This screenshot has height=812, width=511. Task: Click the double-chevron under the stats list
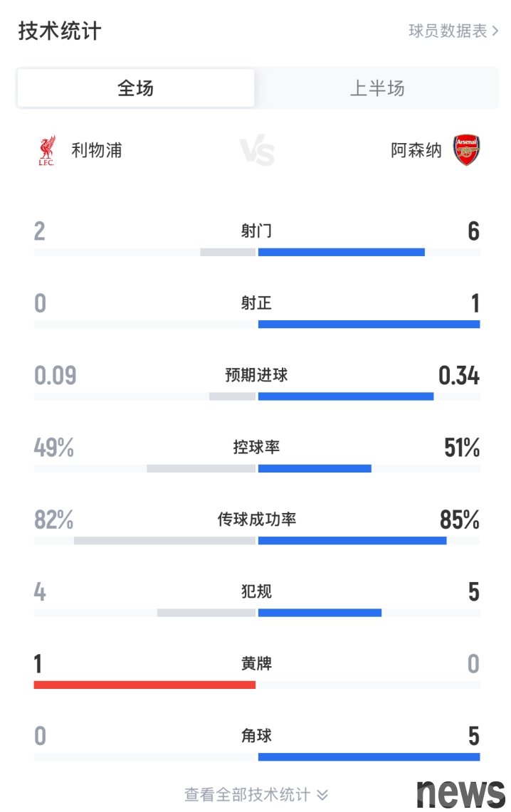[x=322, y=794]
